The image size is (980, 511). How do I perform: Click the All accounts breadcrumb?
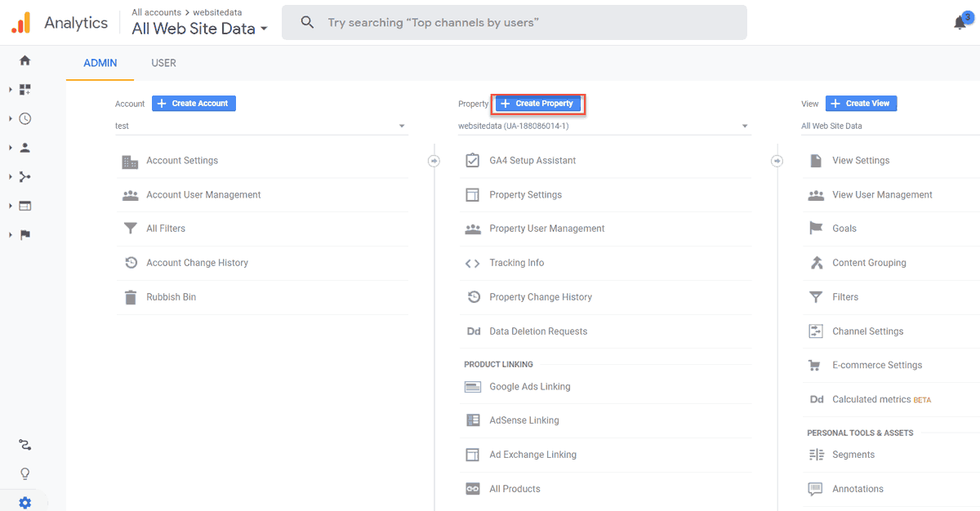pos(157,12)
